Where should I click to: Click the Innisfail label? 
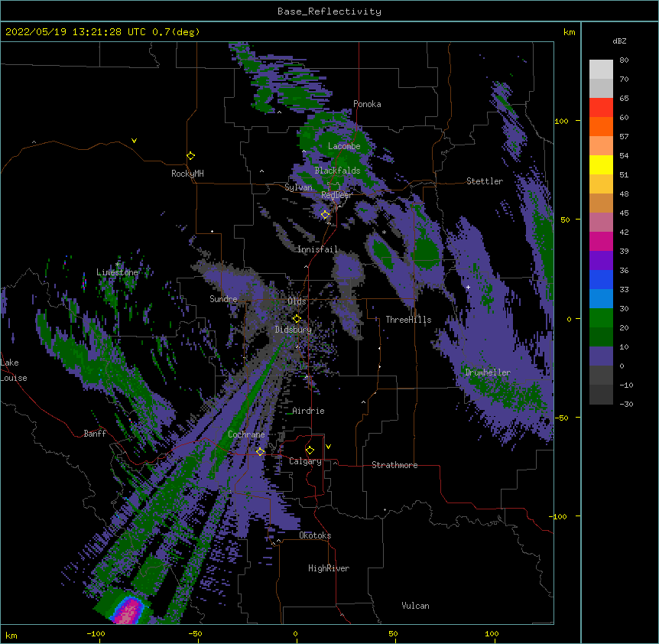317,249
